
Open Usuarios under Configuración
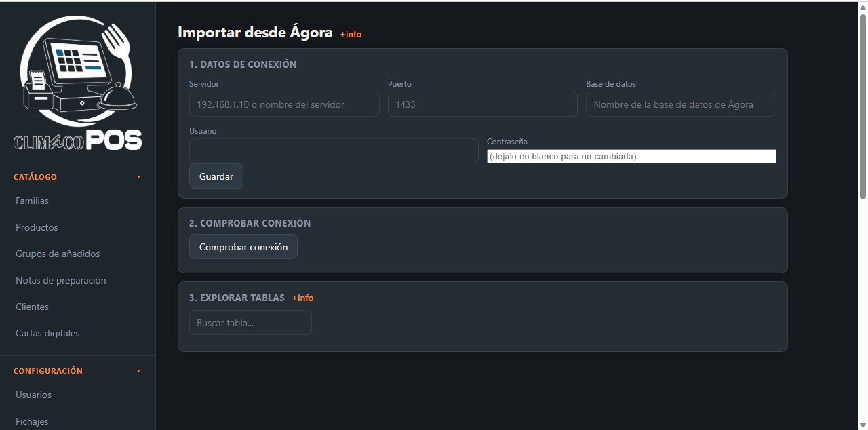pos(34,395)
